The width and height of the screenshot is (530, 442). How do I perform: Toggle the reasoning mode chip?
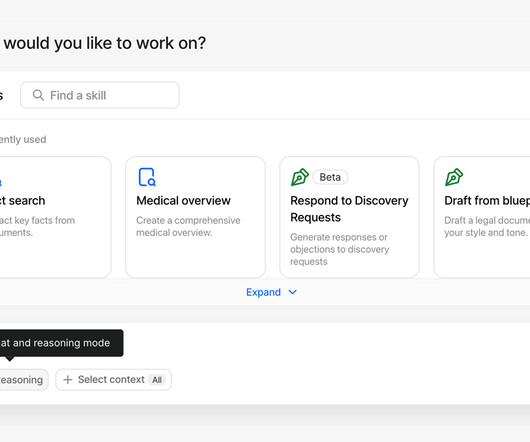coord(22,380)
